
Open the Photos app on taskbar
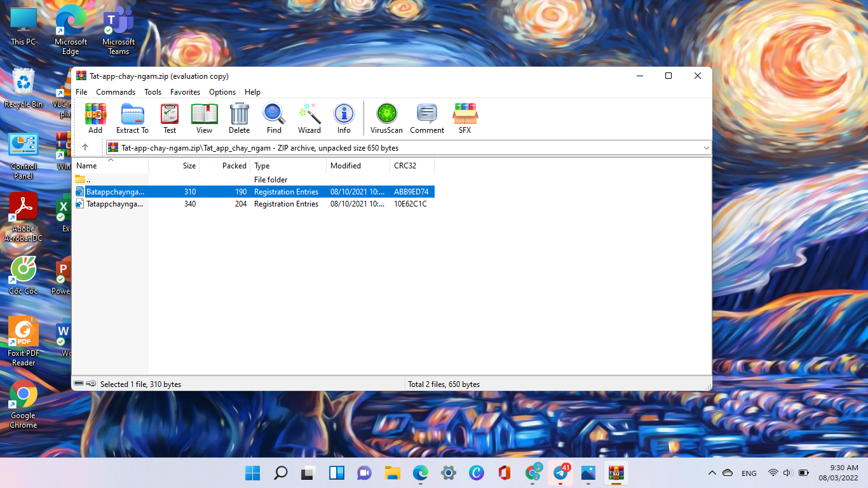click(x=588, y=473)
